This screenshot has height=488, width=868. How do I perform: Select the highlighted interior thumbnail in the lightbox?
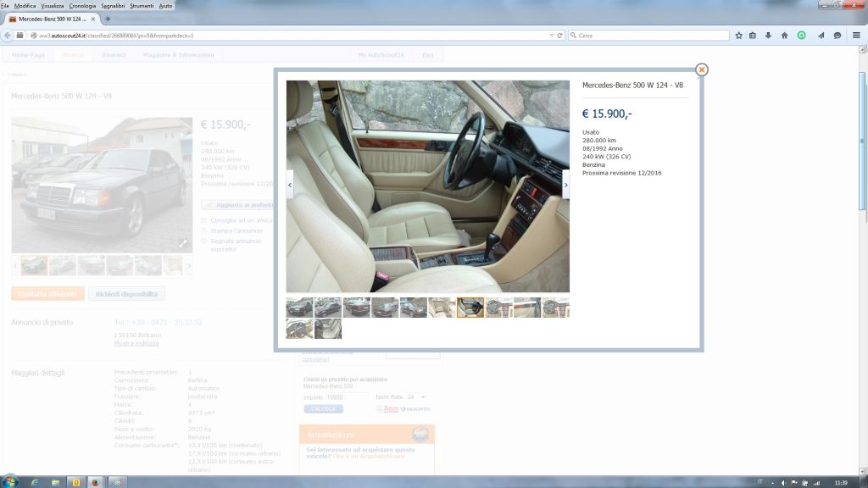(x=470, y=308)
